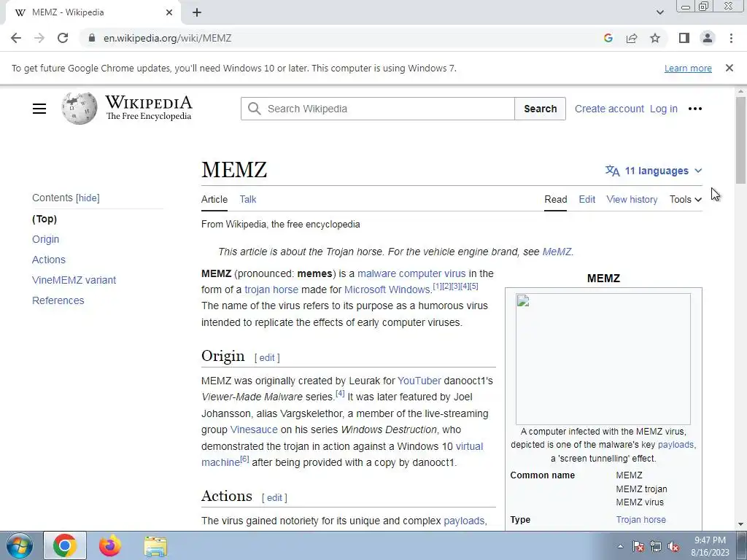The width and height of the screenshot is (747, 560).
Task: Click the muted volume tray icon
Action: point(673,546)
